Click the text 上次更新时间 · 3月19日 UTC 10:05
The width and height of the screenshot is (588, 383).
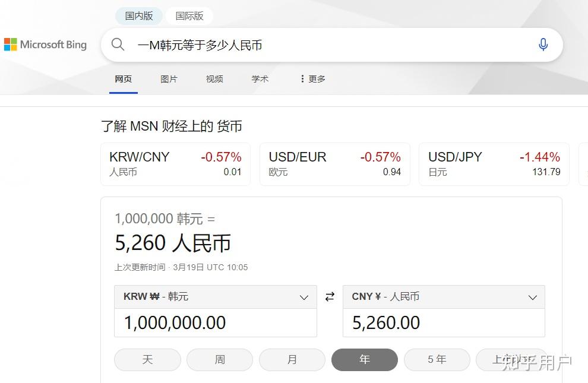click(x=181, y=267)
